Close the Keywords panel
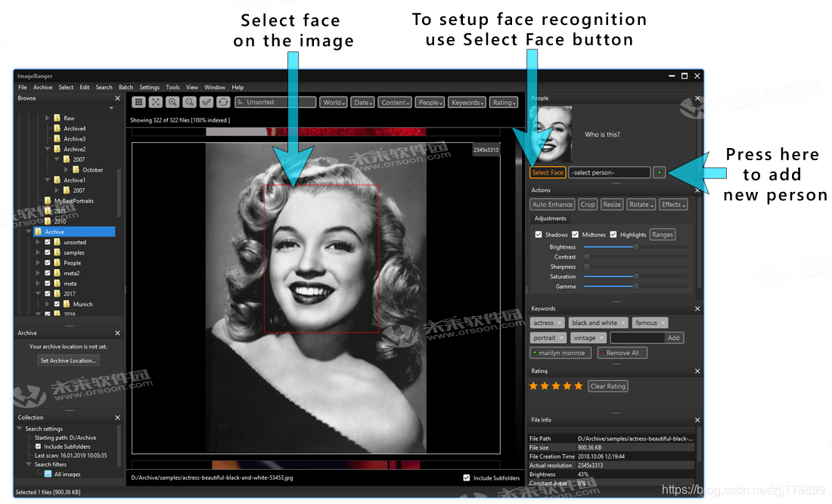The image size is (832, 504). (x=697, y=308)
